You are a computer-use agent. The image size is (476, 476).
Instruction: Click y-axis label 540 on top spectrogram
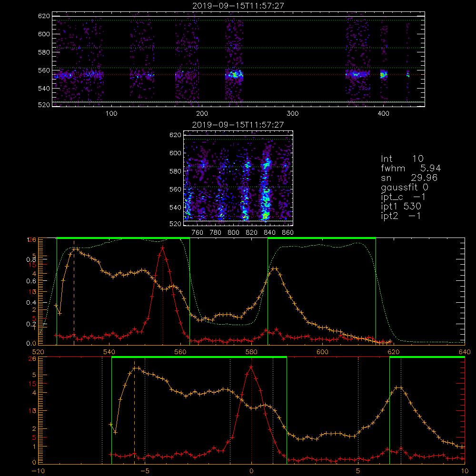click(44, 89)
